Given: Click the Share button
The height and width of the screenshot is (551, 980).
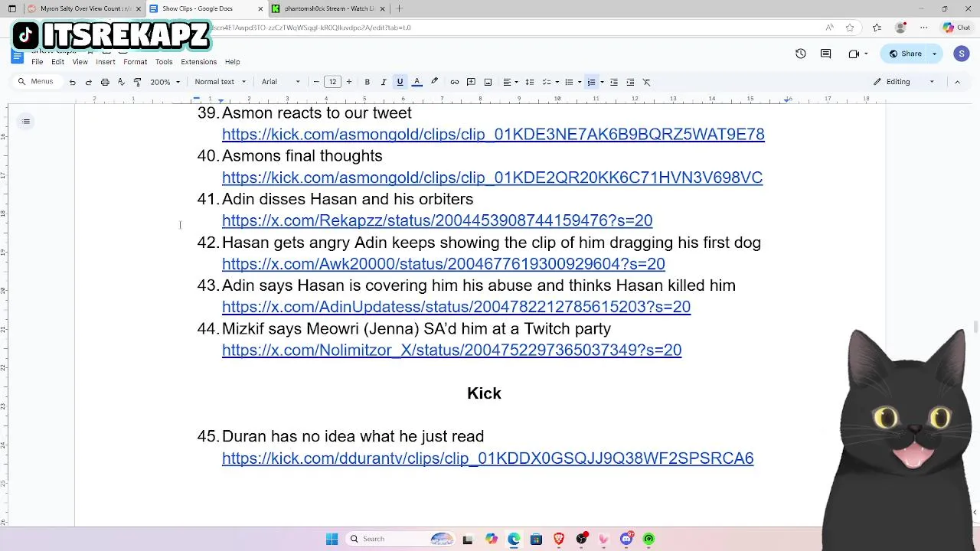Looking at the screenshot, I should 904,54.
